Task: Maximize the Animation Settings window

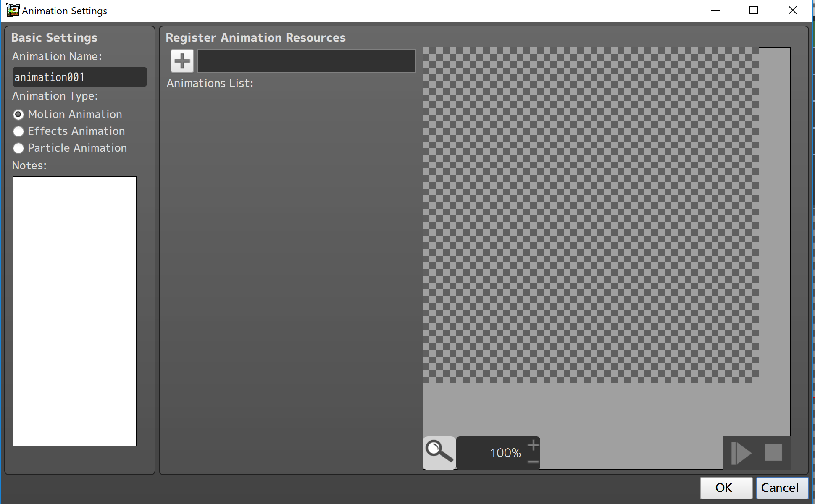Action: click(754, 10)
